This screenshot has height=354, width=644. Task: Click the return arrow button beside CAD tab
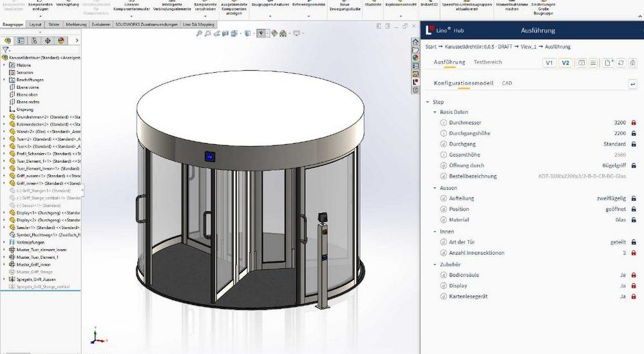(632, 84)
